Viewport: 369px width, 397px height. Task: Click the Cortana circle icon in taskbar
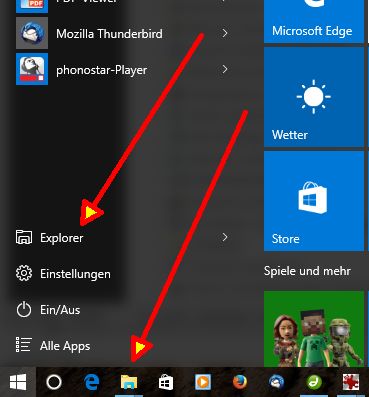coord(54,382)
